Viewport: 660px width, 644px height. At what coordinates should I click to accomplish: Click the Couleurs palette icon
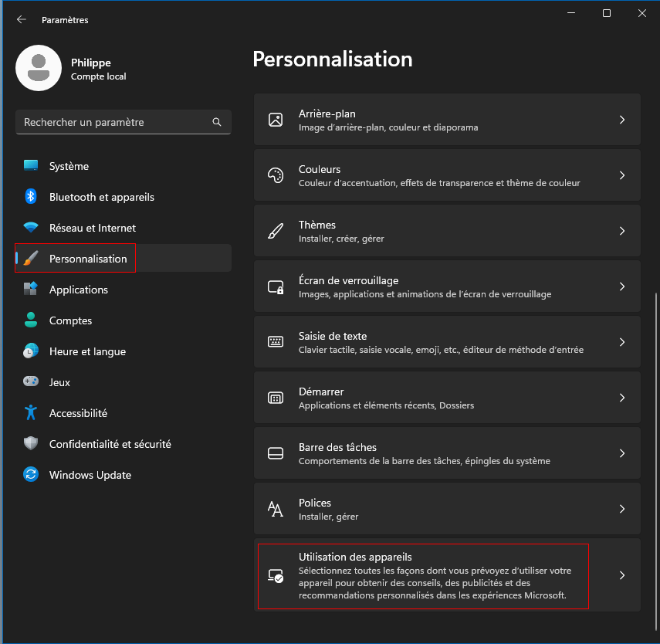tap(276, 175)
